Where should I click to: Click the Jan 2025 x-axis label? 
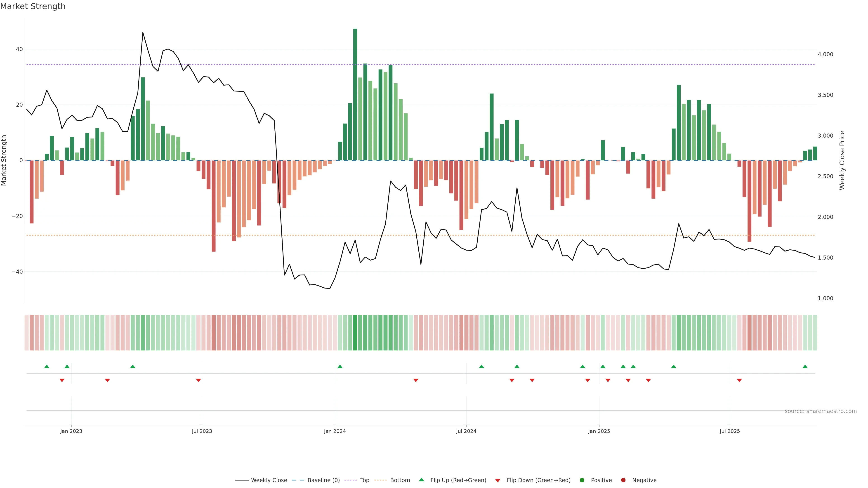pyautogui.click(x=599, y=431)
